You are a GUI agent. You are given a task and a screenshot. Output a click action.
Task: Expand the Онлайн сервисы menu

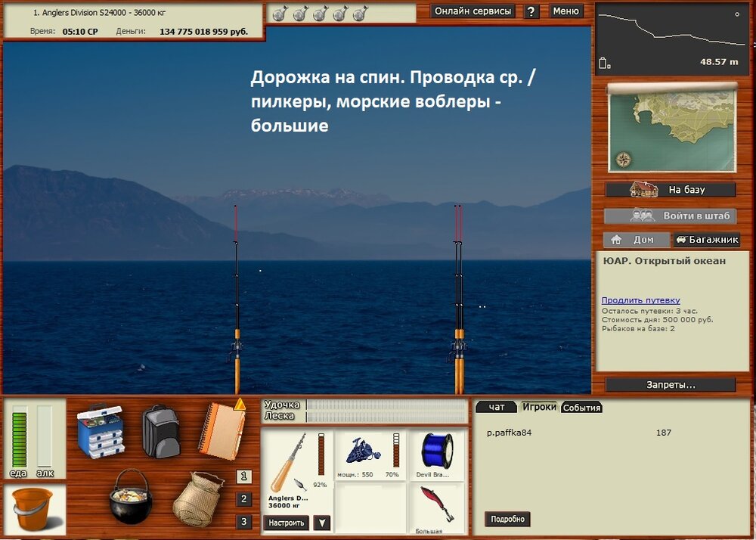tap(474, 11)
